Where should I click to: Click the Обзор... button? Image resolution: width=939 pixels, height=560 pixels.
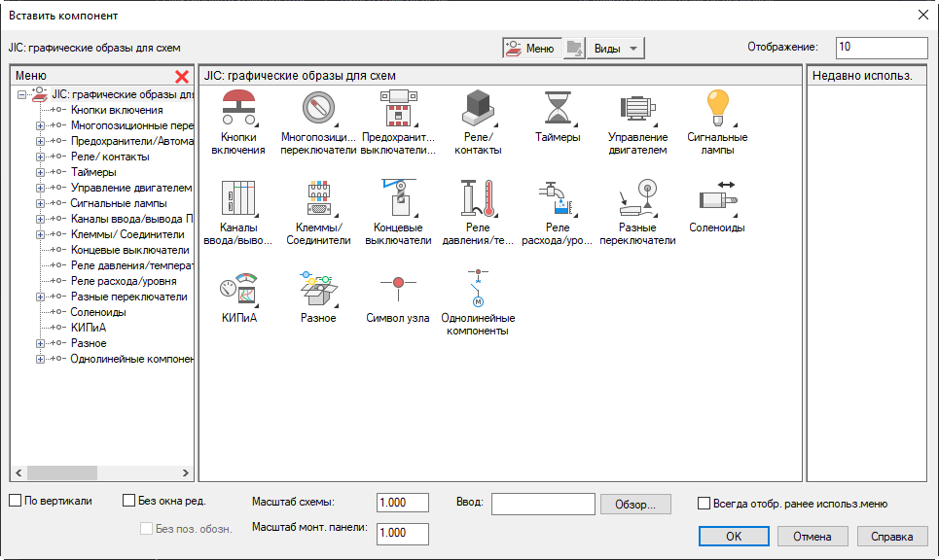[x=635, y=503]
